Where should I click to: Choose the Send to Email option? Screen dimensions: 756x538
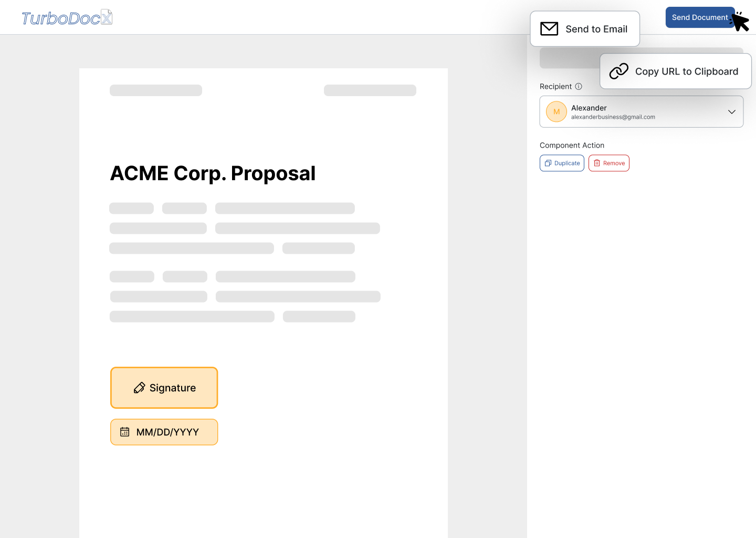(x=596, y=29)
